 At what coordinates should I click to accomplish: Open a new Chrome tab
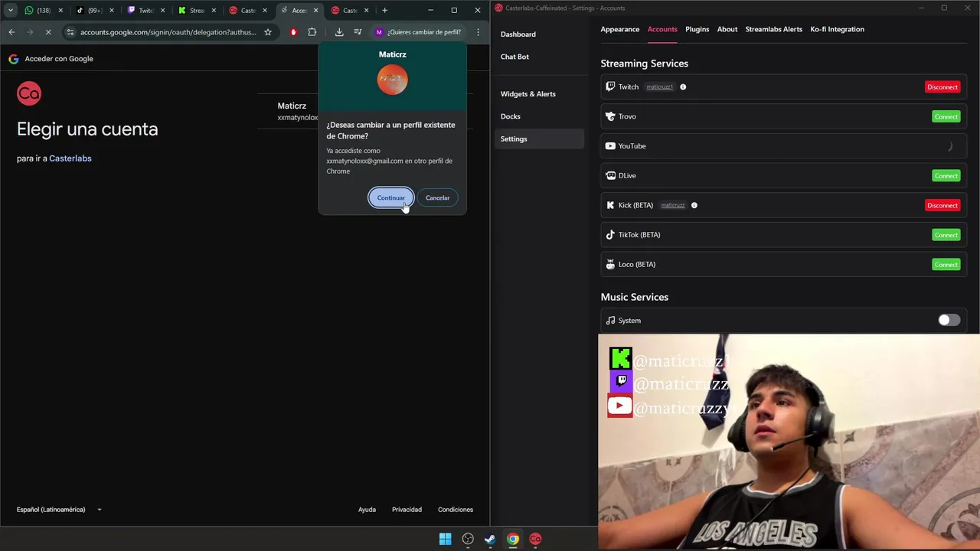[x=384, y=11]
